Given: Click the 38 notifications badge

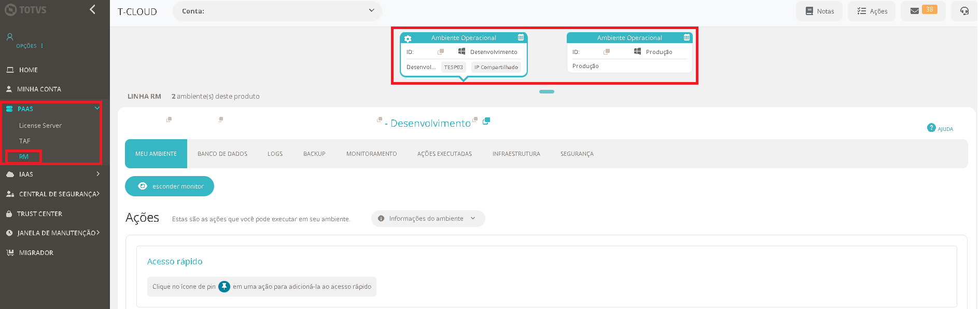Looking at the screenshot, I should [x=930, y=9].
